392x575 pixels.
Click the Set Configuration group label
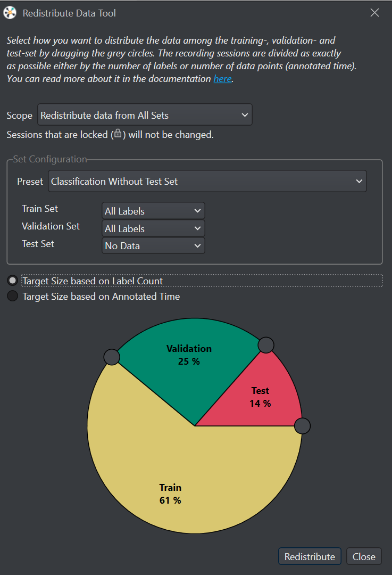click(x=50, y=159)
